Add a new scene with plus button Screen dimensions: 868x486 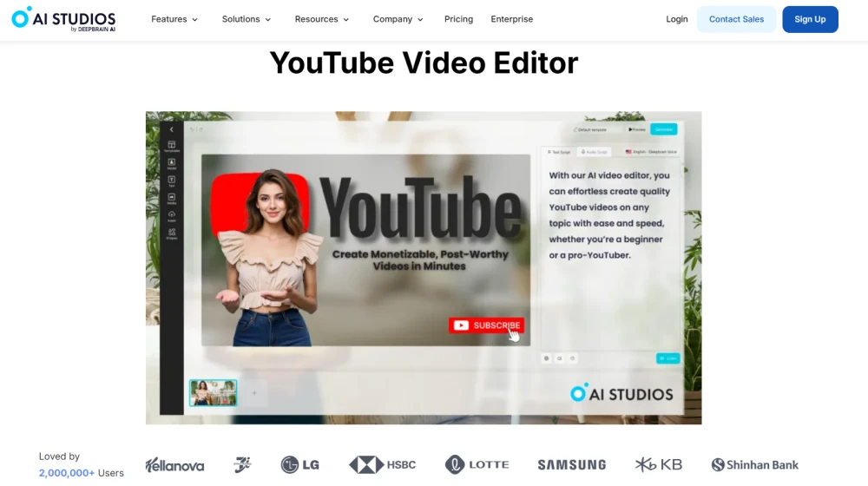point(254,393)
